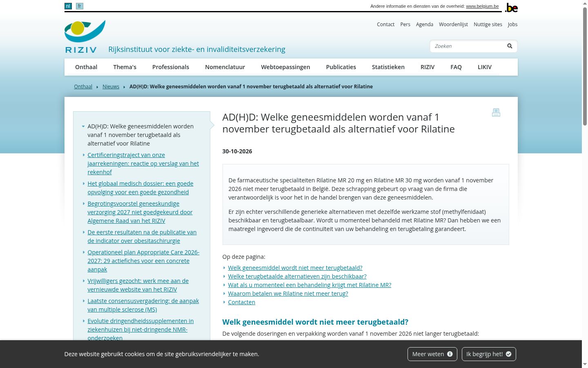Click the 'Ik begrijp het!' cookie button
This screenshot has height=368, width=588.
489,354
